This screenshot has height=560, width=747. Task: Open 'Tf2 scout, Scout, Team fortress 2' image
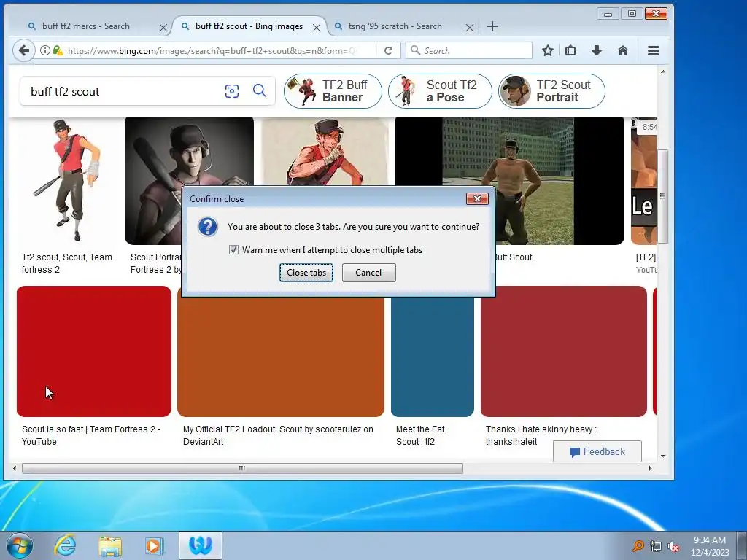(x=68, y=181)
